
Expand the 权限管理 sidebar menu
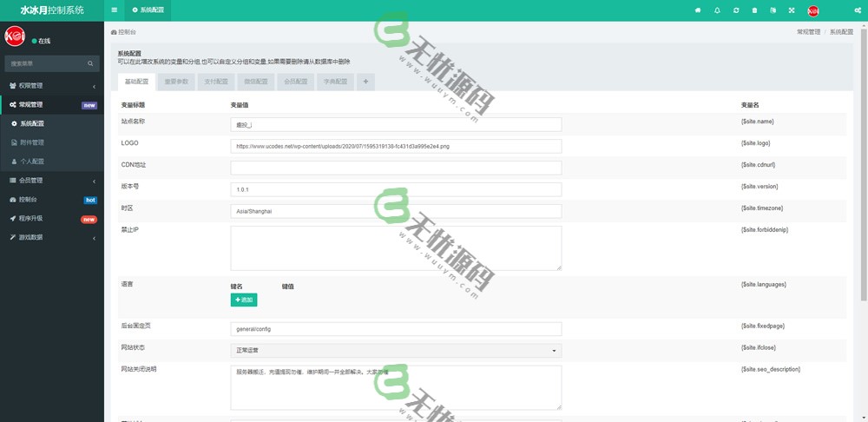52,86
